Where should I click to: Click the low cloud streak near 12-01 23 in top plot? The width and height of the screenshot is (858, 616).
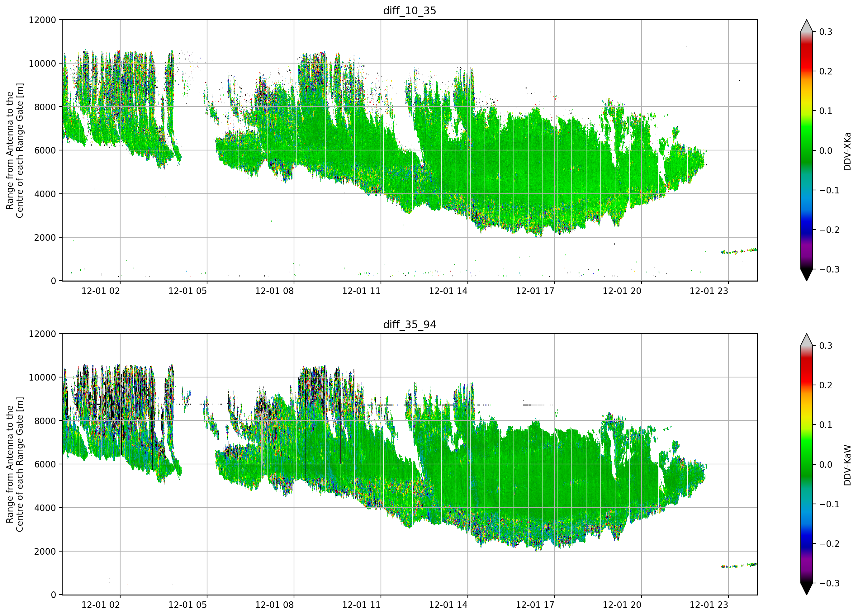tap(739, 251)
